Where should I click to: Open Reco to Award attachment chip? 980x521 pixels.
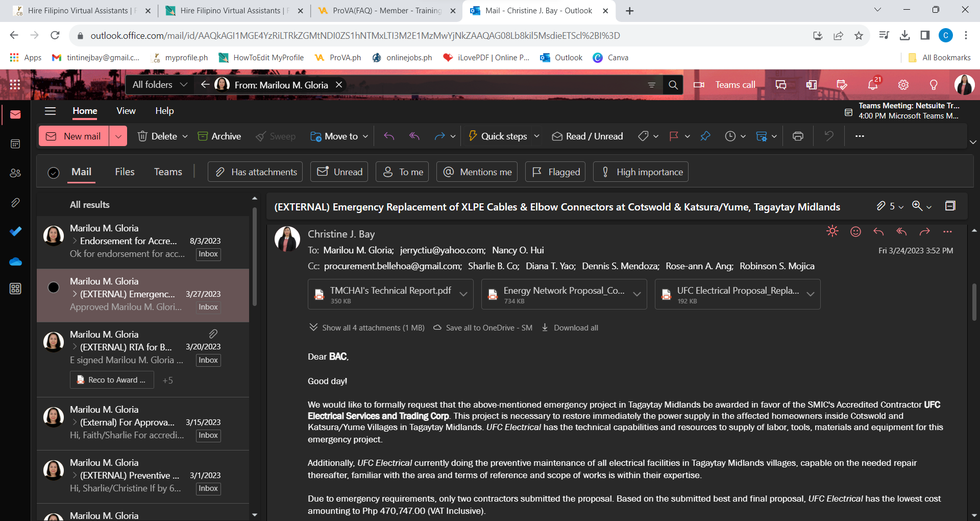click(x=112, y=380)
